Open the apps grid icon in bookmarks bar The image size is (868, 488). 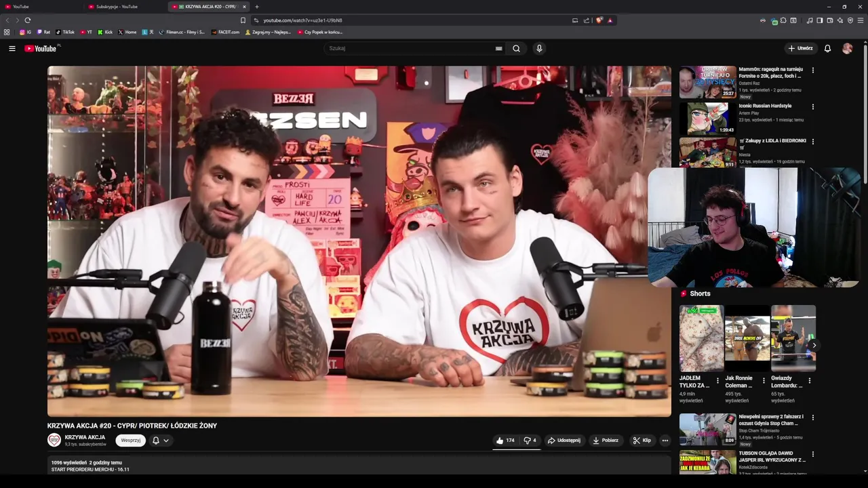(x=7, y=32)
